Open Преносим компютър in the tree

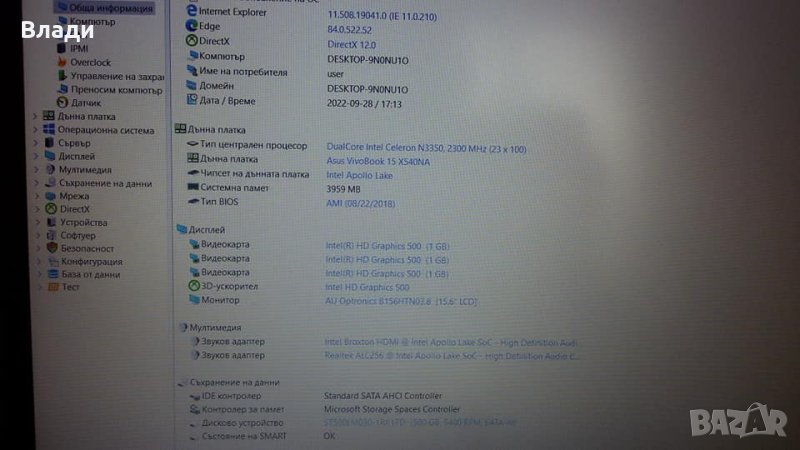[117, 89]
